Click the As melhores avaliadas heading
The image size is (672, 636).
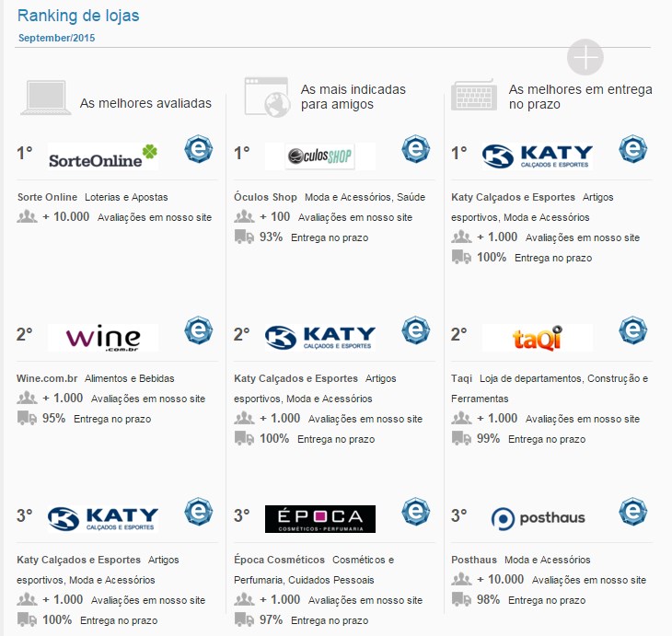[145, 103]
